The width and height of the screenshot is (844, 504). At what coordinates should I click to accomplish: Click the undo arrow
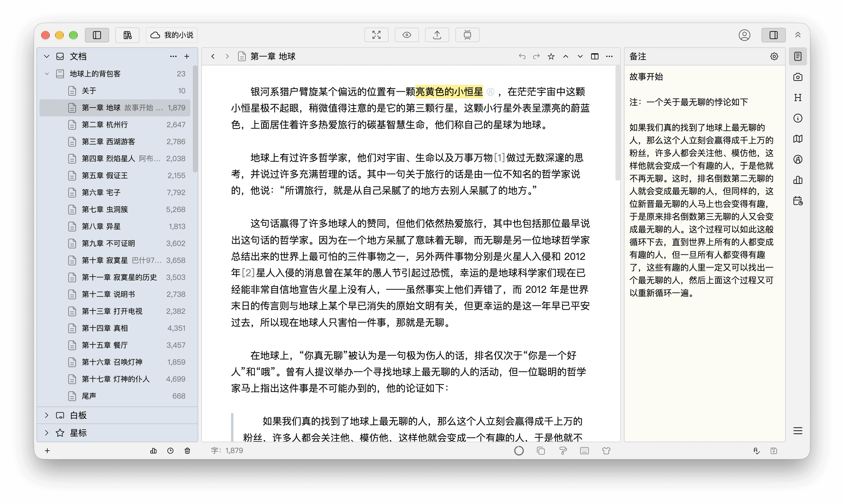tap(522, 56)
